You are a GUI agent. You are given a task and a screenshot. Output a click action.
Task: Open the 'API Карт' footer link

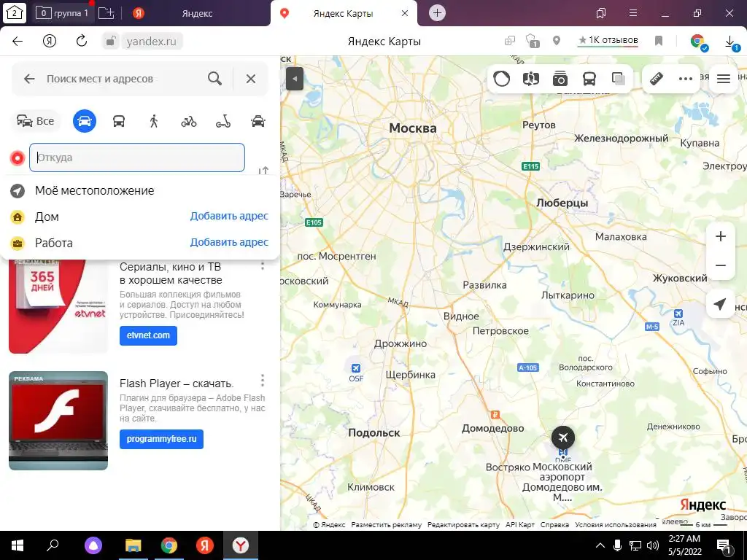tap(519, 524)
